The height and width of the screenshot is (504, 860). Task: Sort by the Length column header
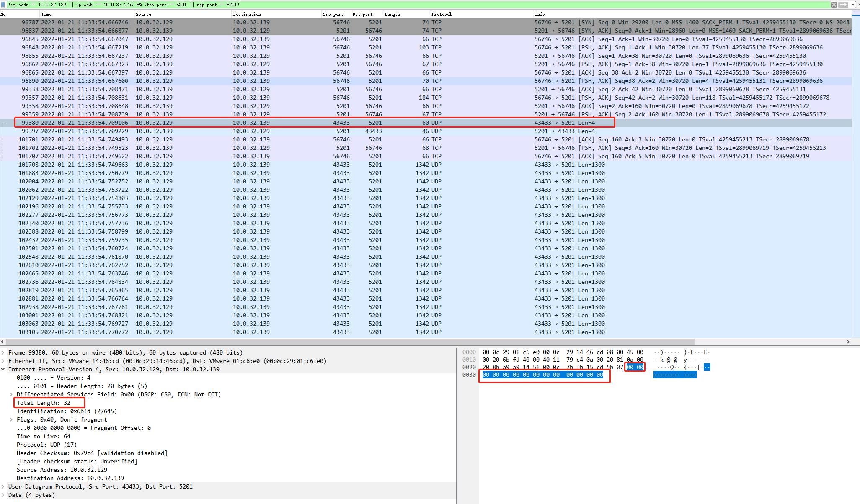[x=392, y=14]
